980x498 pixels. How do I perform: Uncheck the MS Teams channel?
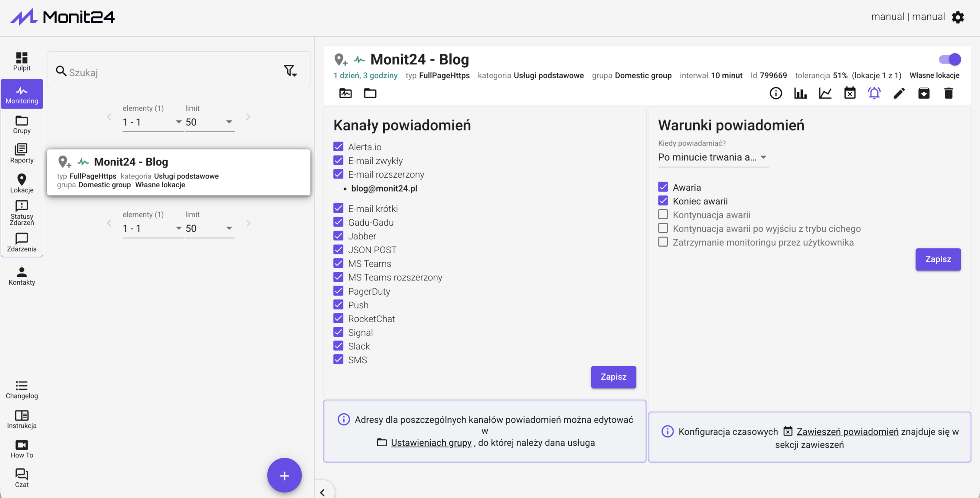(x=338, y=264)
